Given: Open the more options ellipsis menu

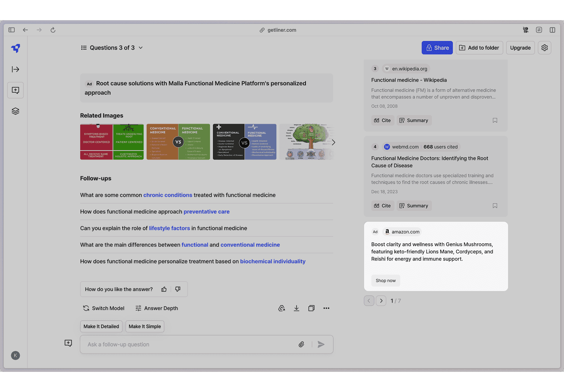Looking at the screenshot, I should tap(326, 308).
